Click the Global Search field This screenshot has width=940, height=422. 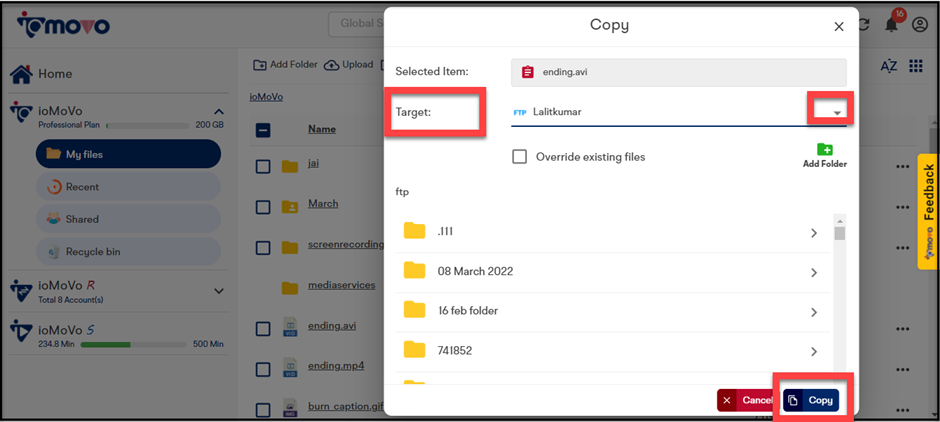tap(356, 24)
